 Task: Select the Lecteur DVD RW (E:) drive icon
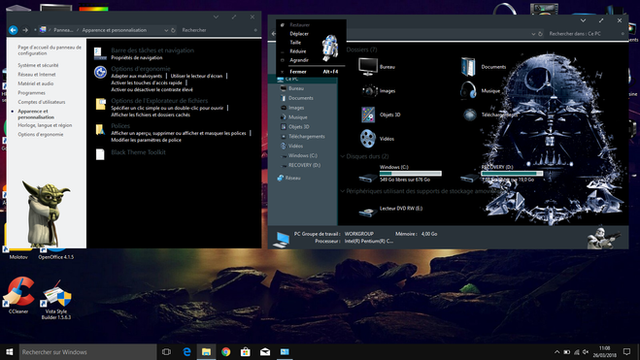click(x=368, y=211)
